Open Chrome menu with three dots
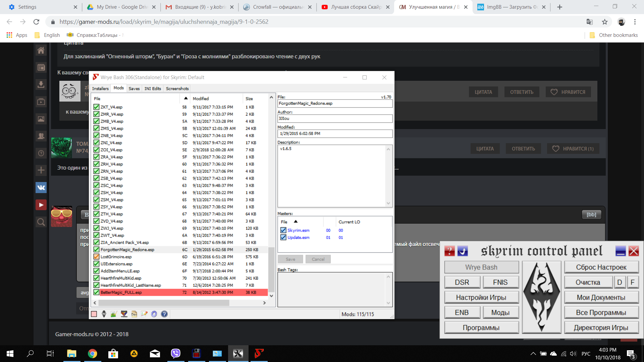Viewport: 644px width, 362px height. 635,22
